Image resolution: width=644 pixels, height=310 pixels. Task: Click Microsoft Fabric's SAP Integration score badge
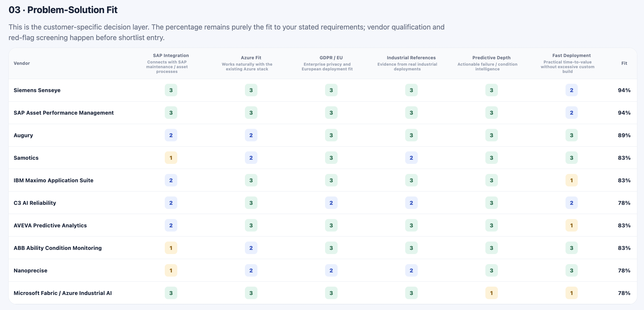(x=171, y=293)
